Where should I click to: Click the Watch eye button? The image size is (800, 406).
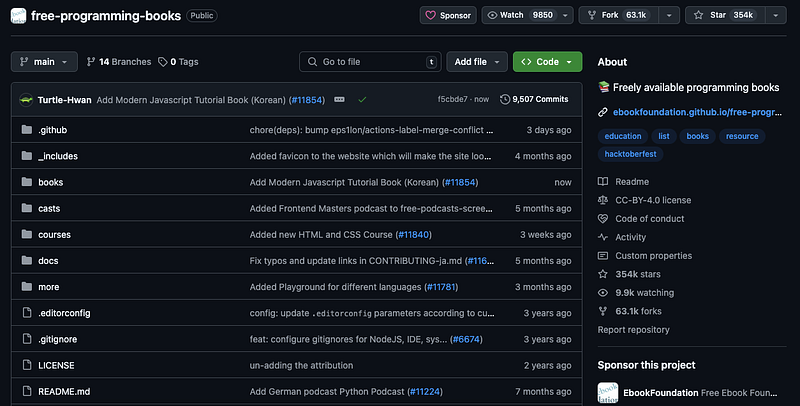pos(520,15)
